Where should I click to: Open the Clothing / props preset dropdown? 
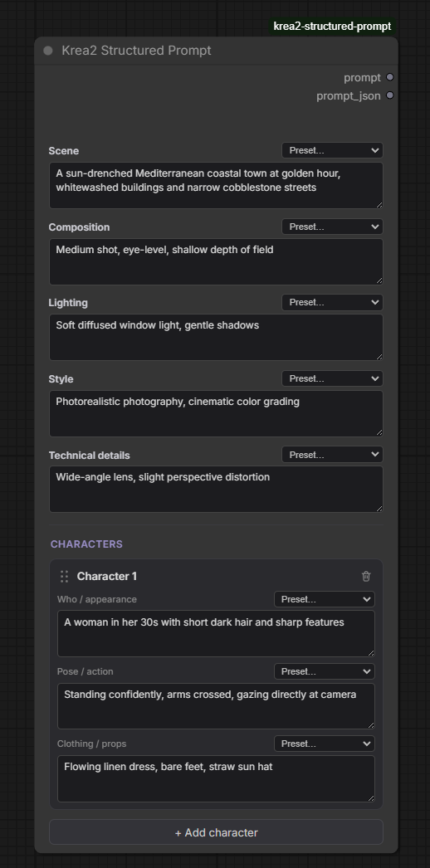(x=325, y=744)
